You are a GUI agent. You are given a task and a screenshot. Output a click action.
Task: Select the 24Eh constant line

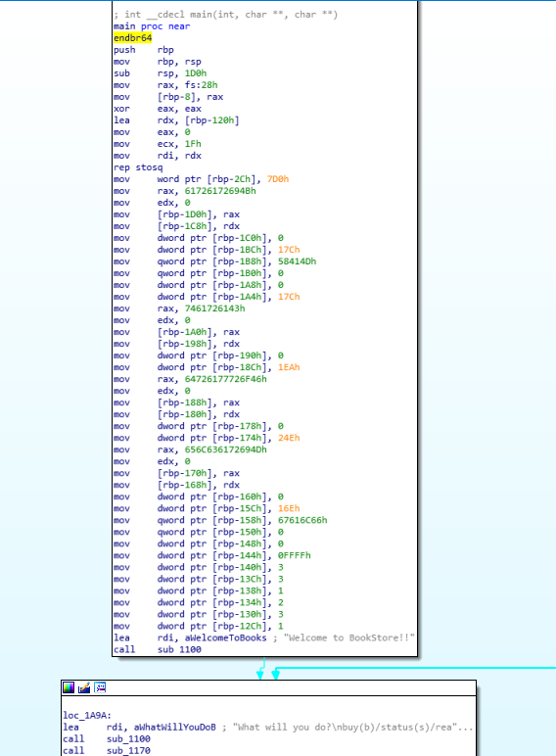[207, 438]
